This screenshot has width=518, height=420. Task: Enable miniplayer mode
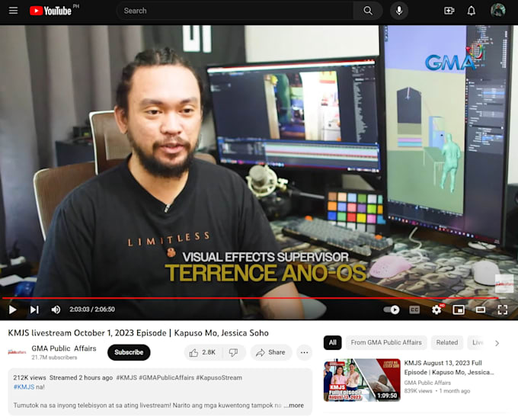click(x=459, y=309)
